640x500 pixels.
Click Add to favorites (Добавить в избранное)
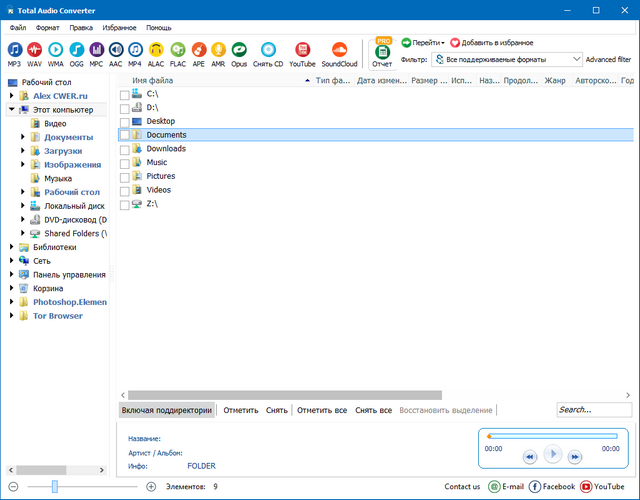coord(491,43)
